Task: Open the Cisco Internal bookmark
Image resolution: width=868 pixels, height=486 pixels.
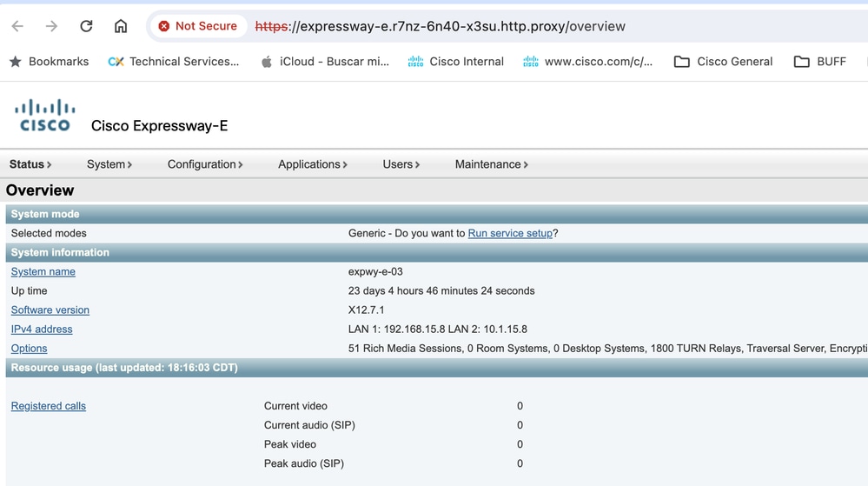Action: point(455,62)
